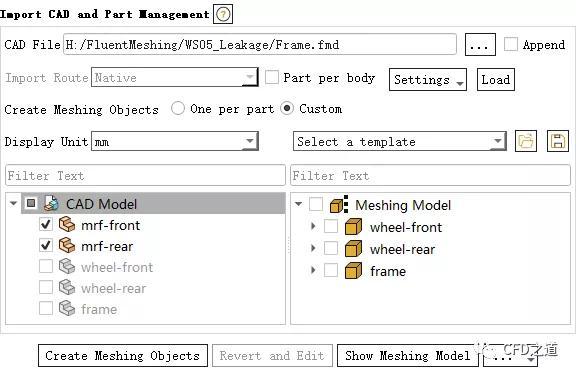Click the Meshing Model cube icon
This screenshot has height=375, width=576.
[x=339, y=205]
